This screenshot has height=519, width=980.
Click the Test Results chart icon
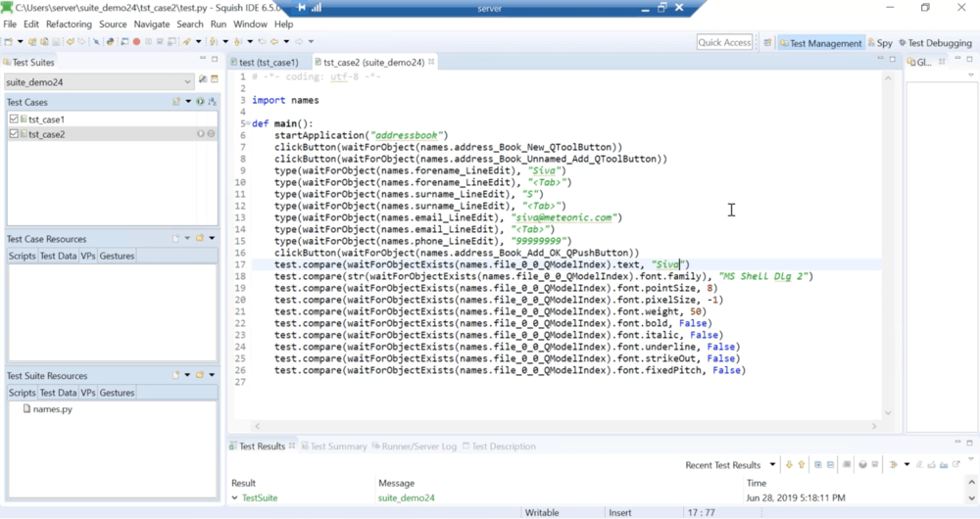(x=944, y=465)
